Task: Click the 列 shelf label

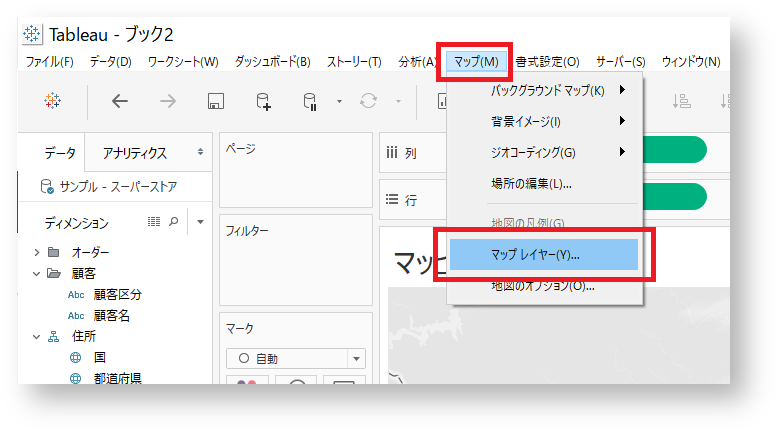Action: pyautogui.click(x=410, y=153)
